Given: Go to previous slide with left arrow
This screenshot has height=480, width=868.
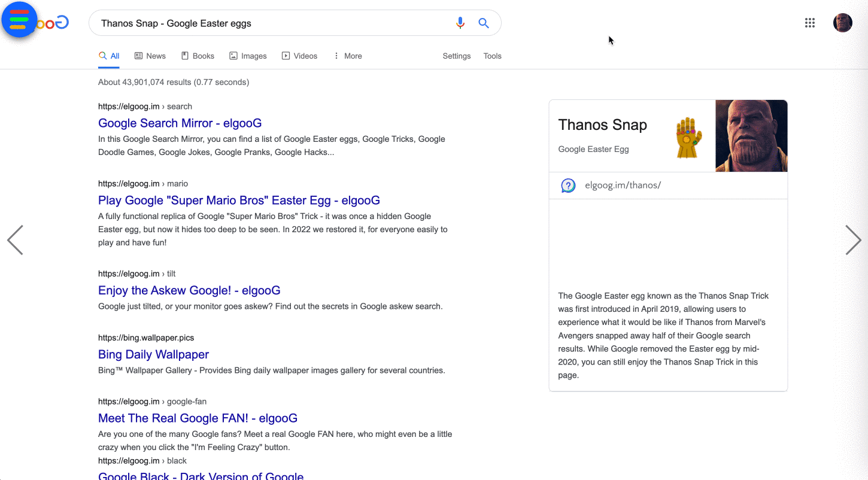Looking at the screenshot, I should 15,240.
